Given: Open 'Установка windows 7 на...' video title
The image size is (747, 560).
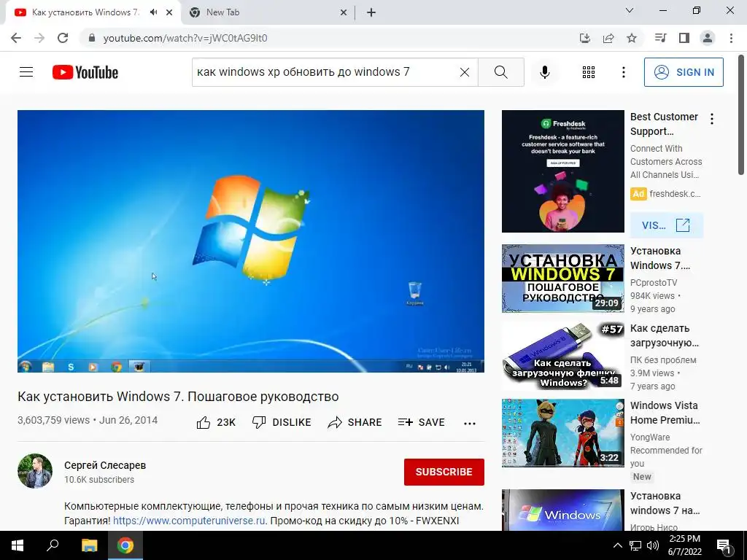Looking at the screenshot, I should [665, 503].
